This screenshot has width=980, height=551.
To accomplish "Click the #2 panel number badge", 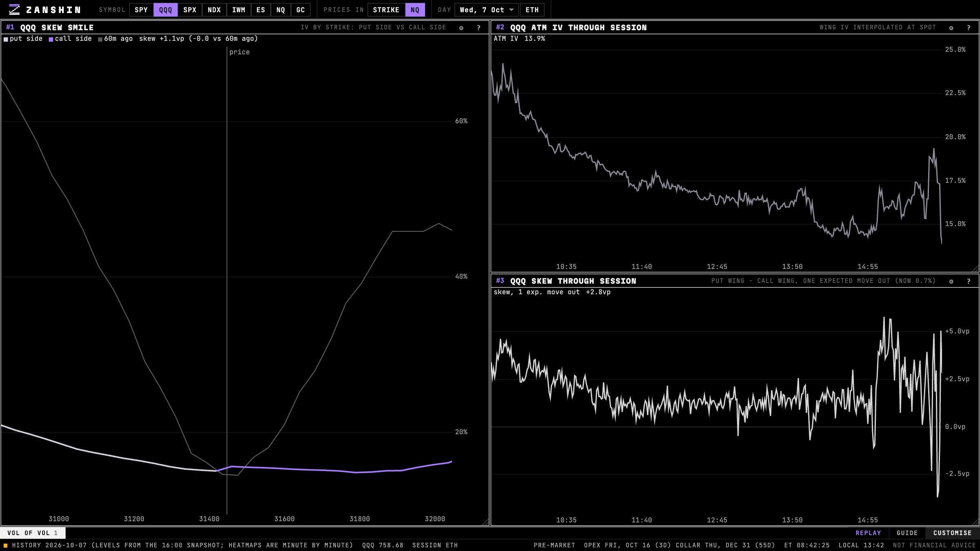I will [500, 27].
